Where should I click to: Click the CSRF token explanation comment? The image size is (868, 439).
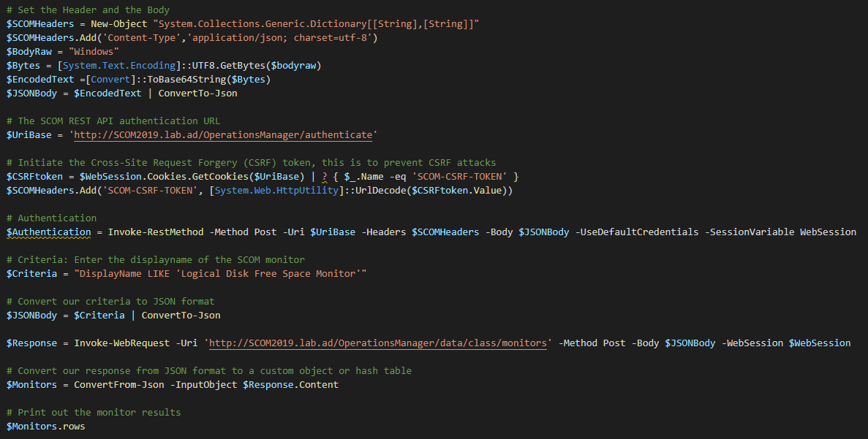point(252,163)
